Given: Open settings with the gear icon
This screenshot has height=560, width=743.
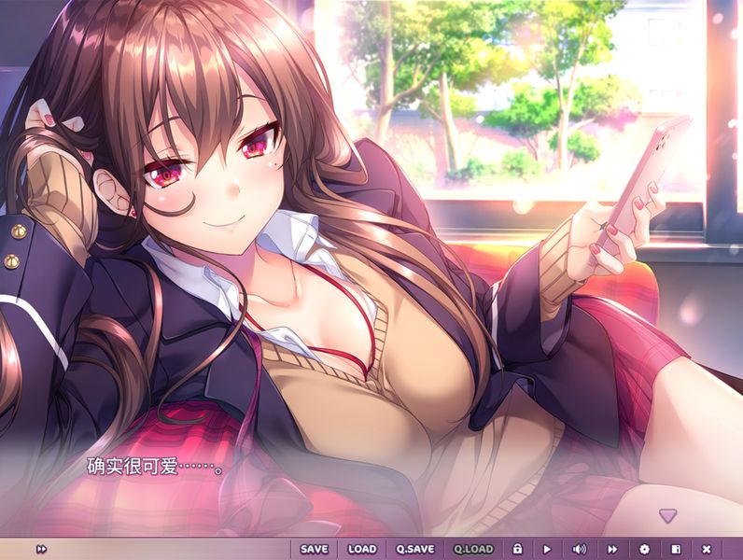Looking at the screenshot, I should 643,549.
